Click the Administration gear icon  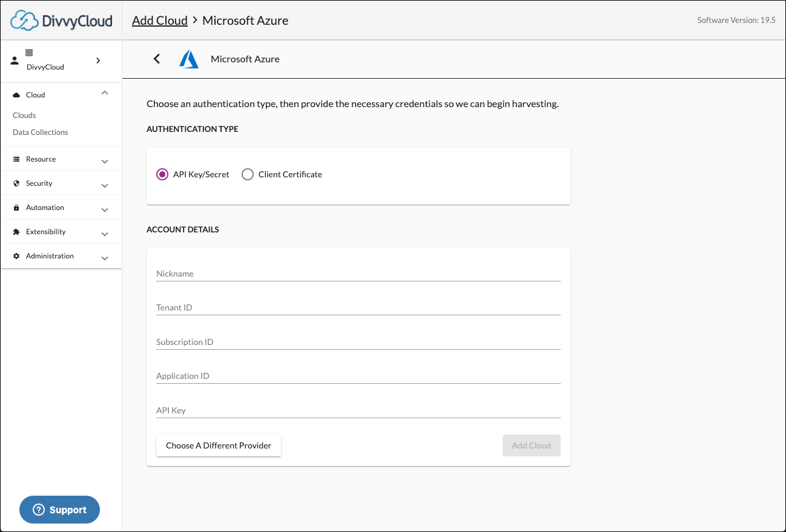[16, 256]
